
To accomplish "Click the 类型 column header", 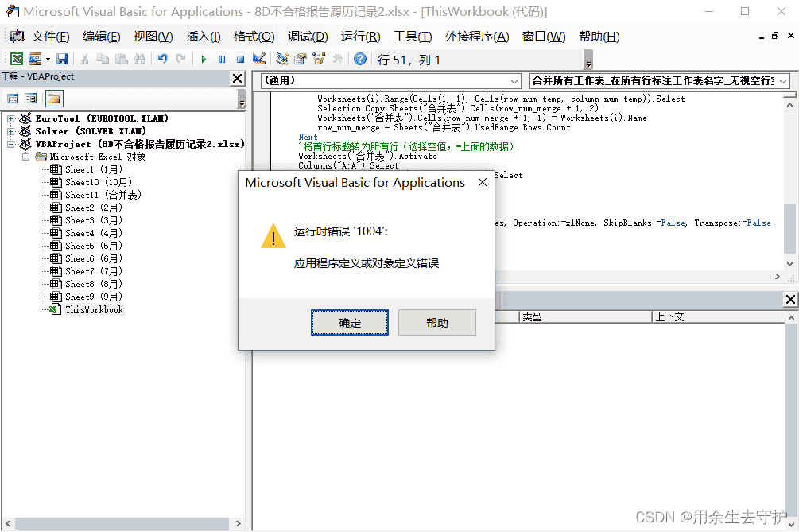I will tap(585, 317).
